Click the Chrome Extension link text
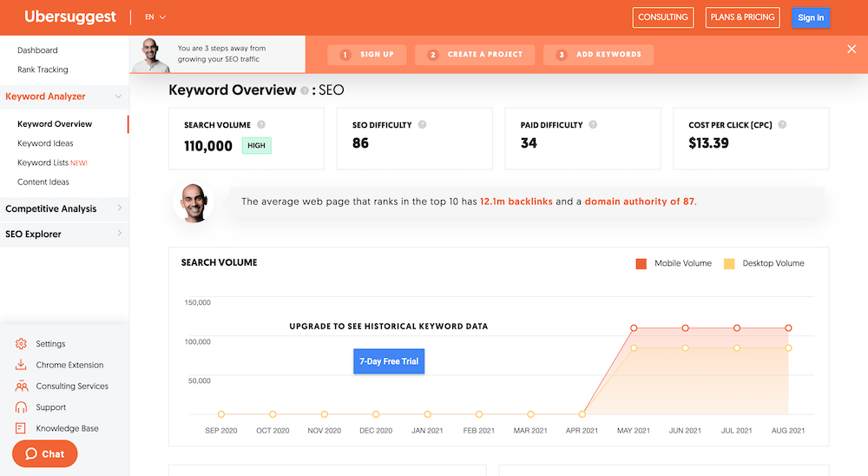This screenshot has height=476, width=868. (69, 365)
